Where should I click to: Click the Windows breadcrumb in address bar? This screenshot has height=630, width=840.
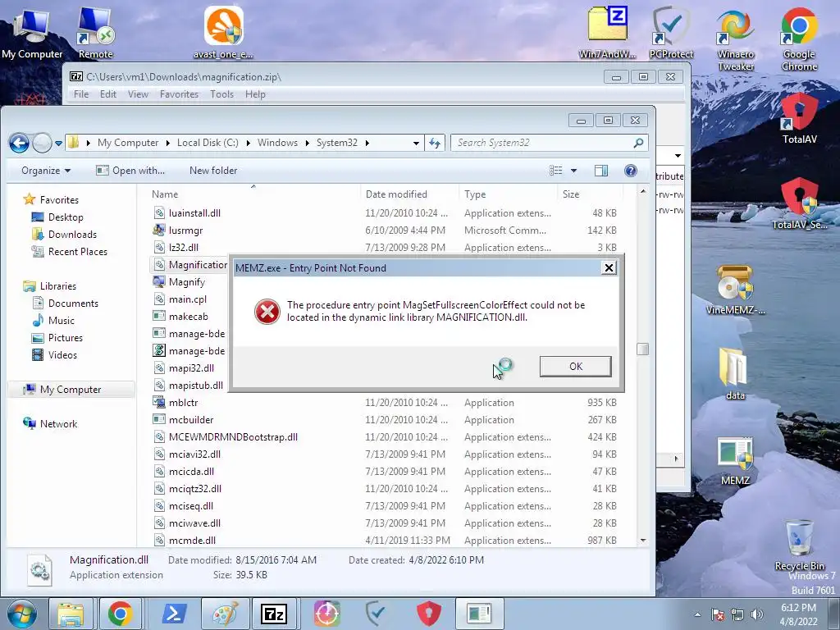(x=277, y=143)
